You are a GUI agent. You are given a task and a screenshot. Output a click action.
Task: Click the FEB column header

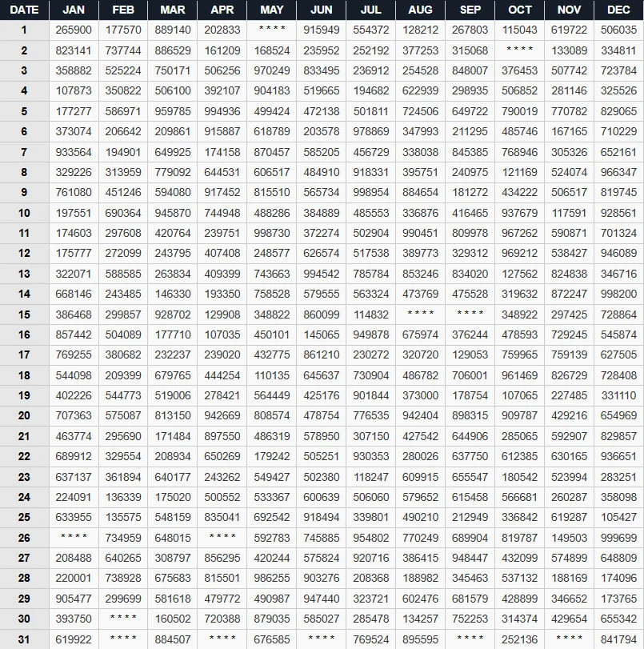pyautogui.click(x=123, y=10)
